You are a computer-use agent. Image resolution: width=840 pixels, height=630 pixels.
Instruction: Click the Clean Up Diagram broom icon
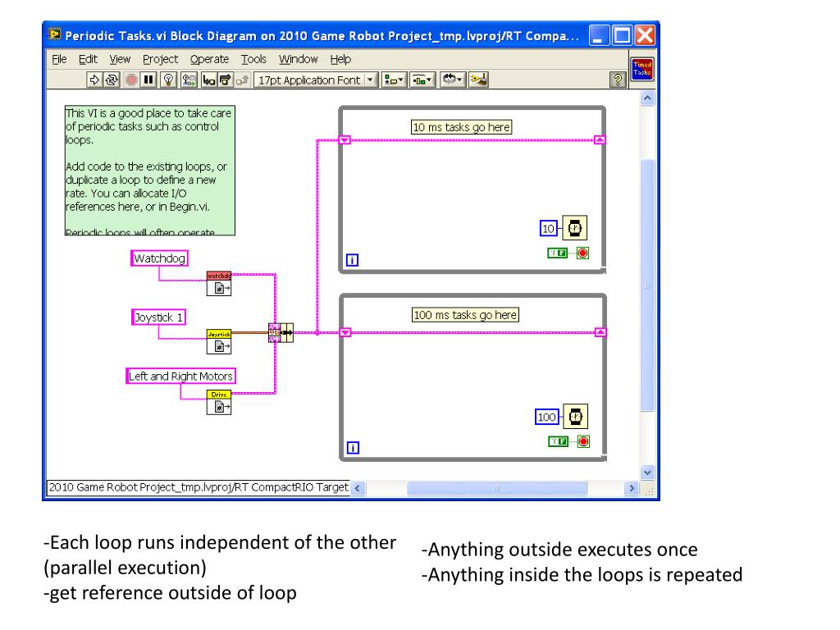coord(479,80)
